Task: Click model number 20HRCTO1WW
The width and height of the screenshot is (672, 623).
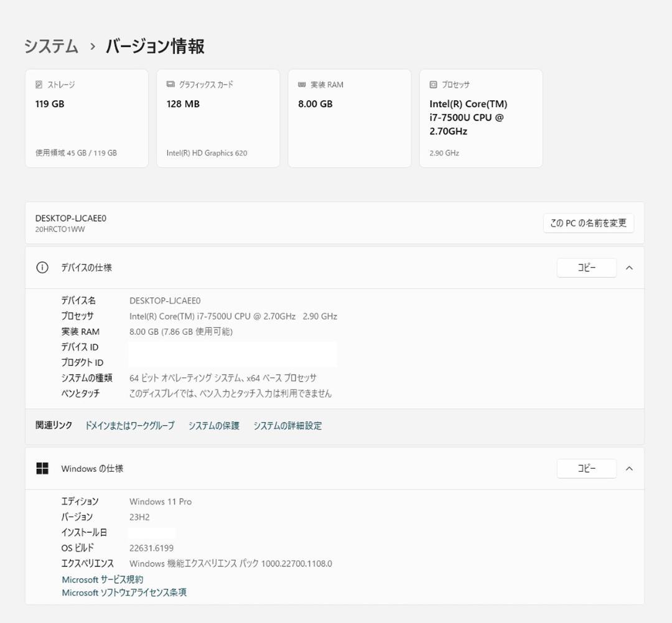Action: pos(60,229)
